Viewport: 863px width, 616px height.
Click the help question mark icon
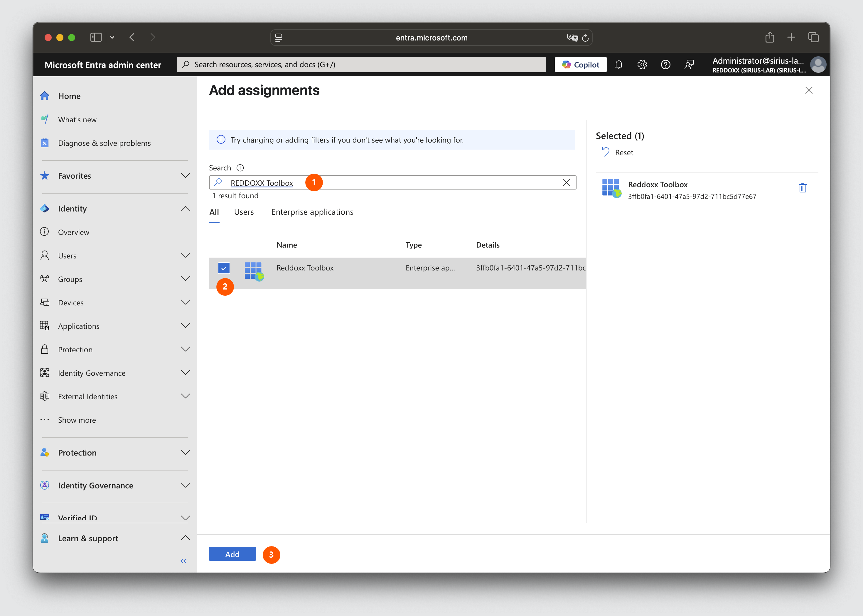(665, 65)
